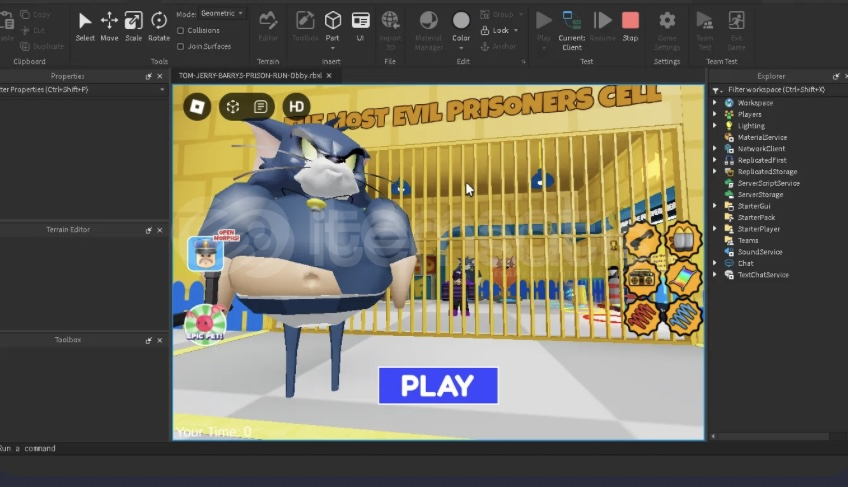The width and height of the screenshot is (848, 487).
Task: Open Import 3D tool
Action: (390, 31)
